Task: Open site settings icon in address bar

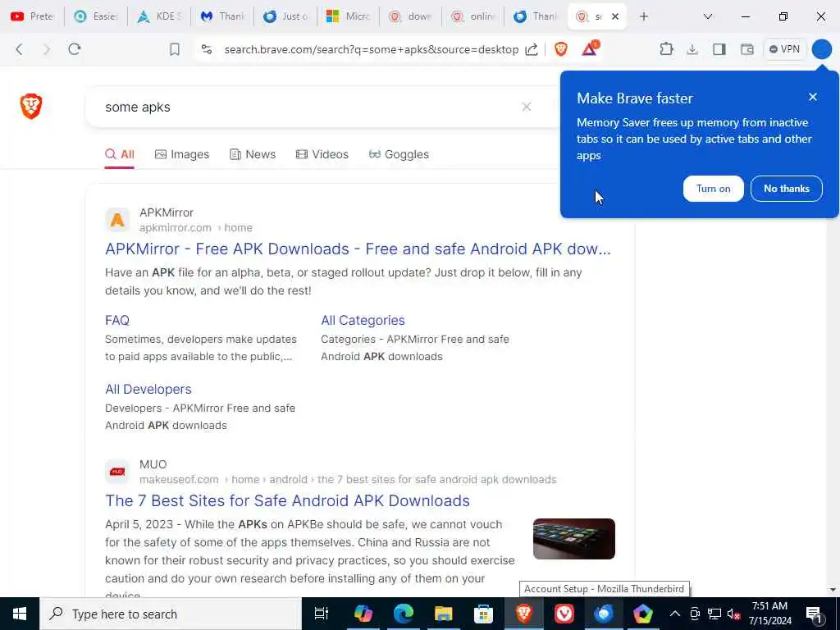Action: 207,49
